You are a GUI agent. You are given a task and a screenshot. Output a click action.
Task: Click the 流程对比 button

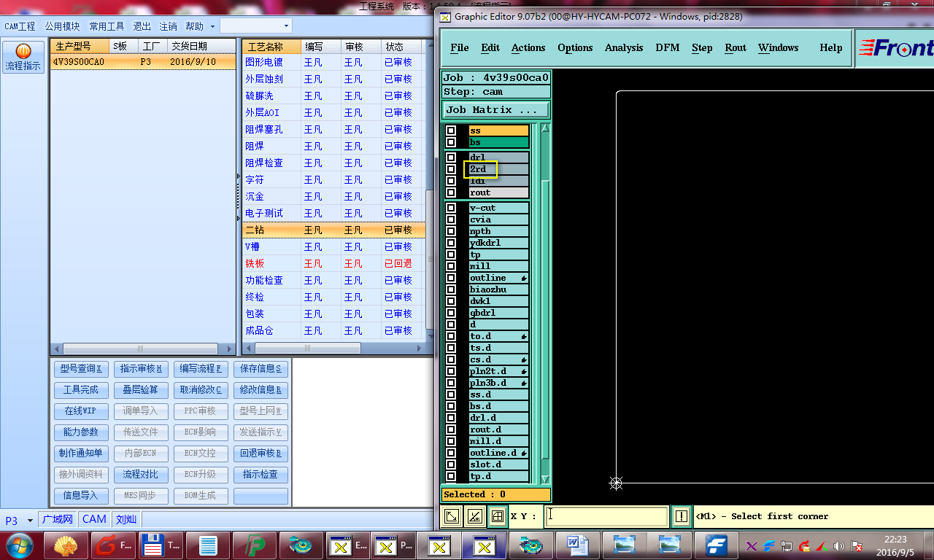click(x=142, y=474)
